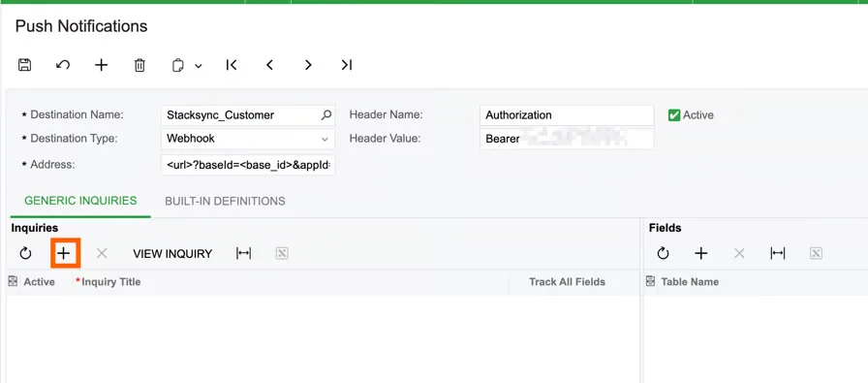Add a new push notification record
Screen dimensions: 868x383
(101, 65)
